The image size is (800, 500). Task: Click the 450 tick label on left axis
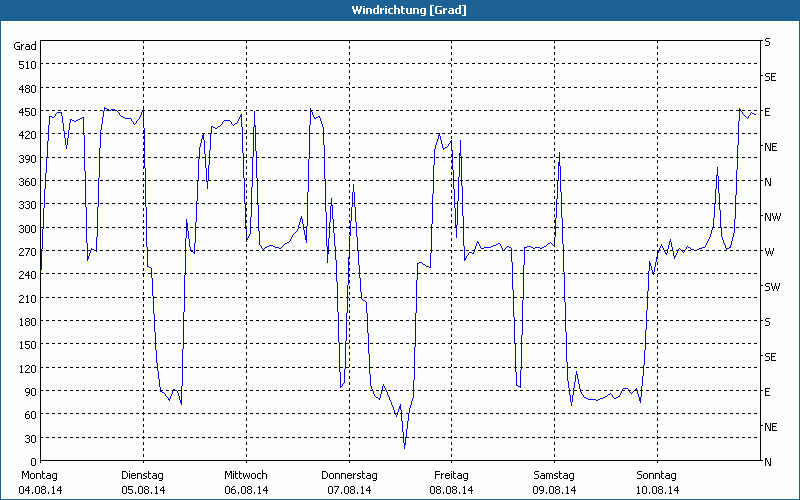[27, 112]
